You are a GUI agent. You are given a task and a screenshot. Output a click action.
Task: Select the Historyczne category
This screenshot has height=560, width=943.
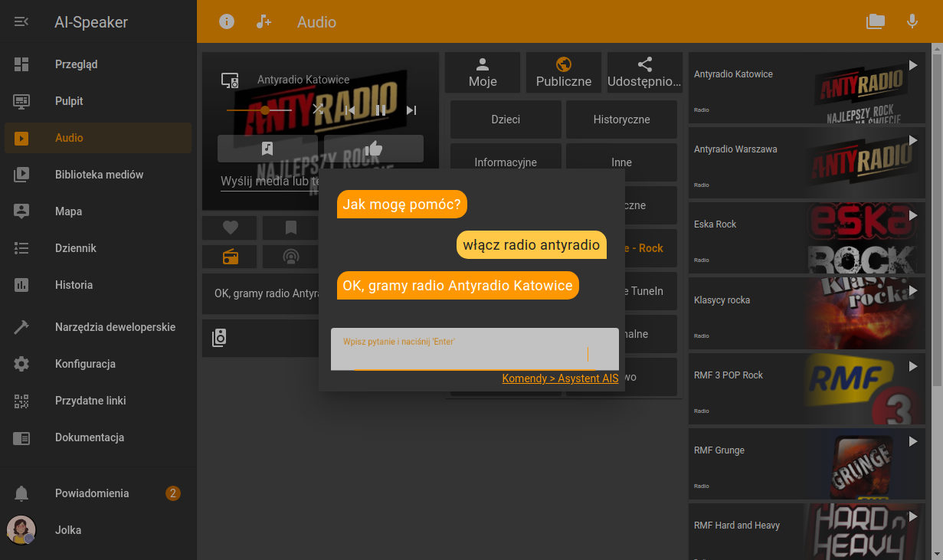coord(621,120)
